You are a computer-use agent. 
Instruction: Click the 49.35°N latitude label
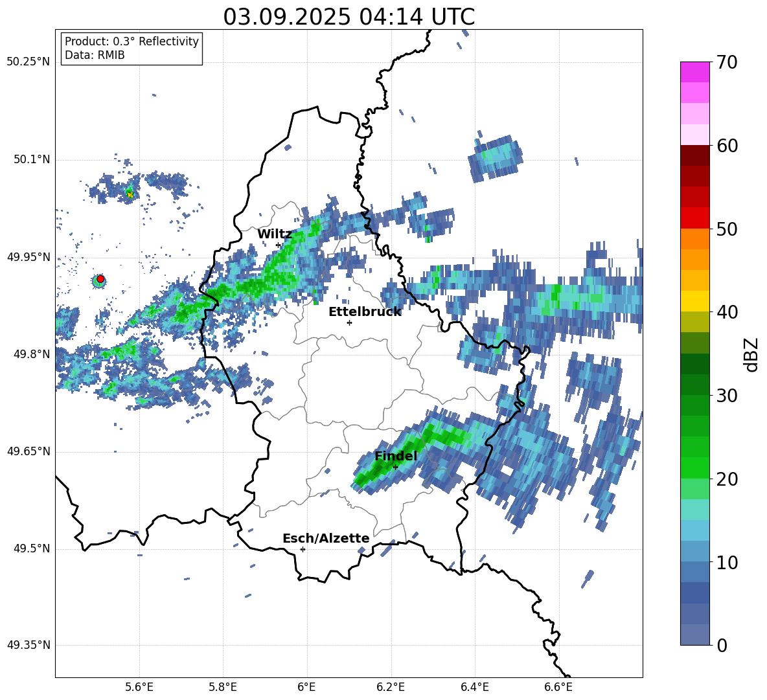(x=29, y=645)
